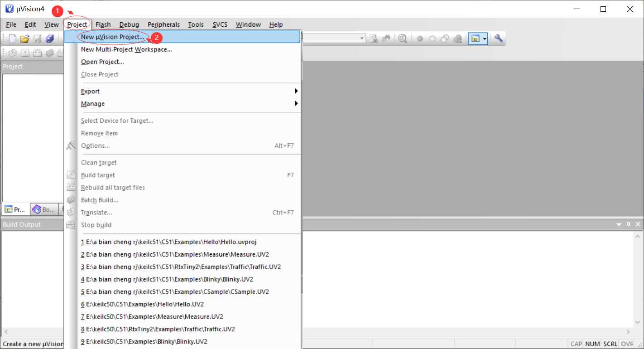Click the window layout icon
The height and width of the screenshot is (349, 644).
coord(475,39)
